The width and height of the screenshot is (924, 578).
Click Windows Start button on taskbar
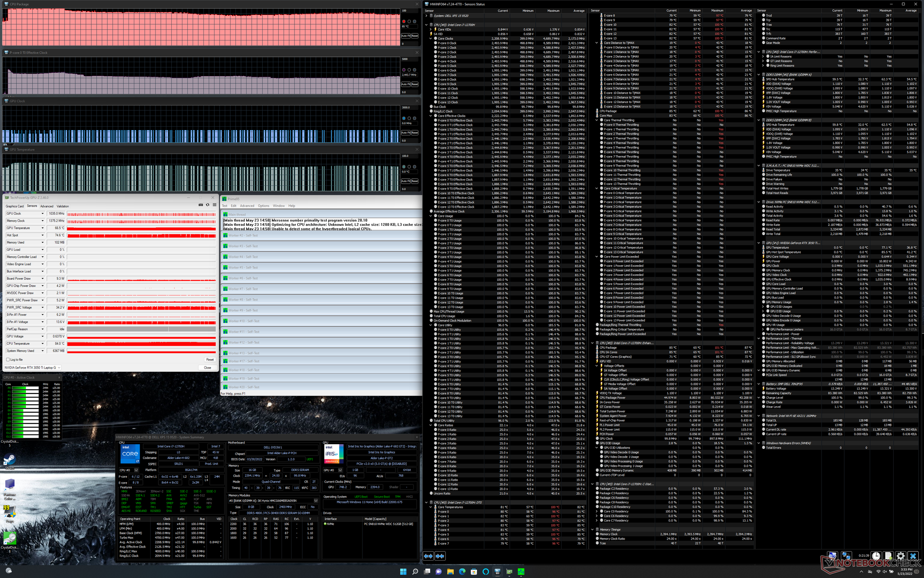tap(403, 572)
